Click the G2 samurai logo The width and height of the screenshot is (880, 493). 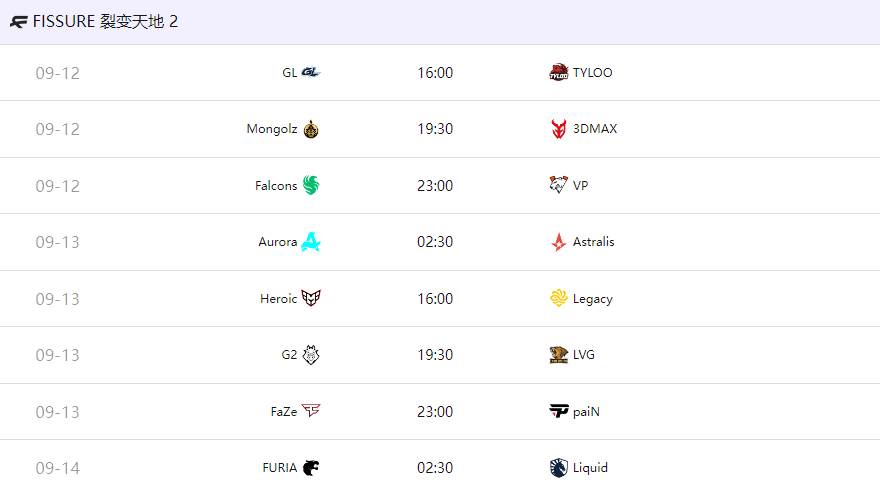(x=311, y=355)
